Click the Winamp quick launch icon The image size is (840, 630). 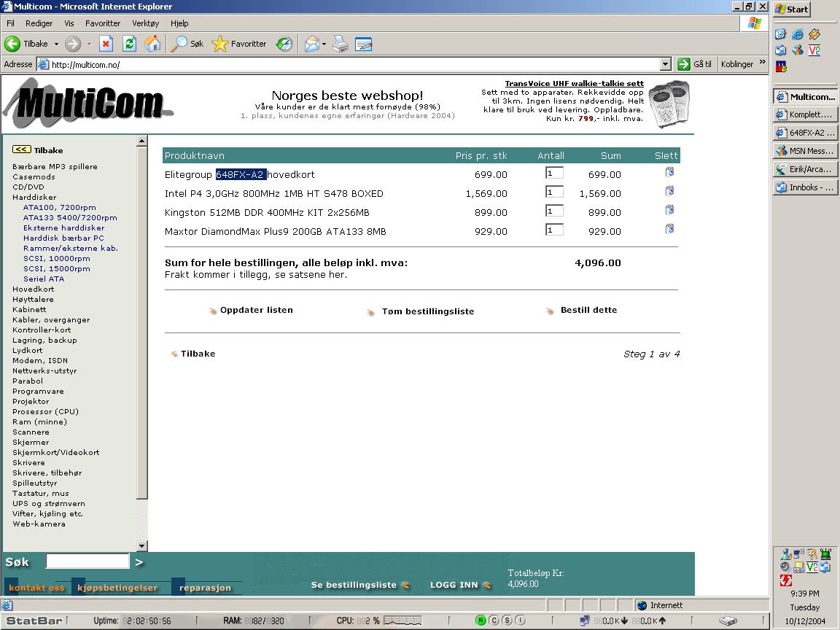coord(814,34)
